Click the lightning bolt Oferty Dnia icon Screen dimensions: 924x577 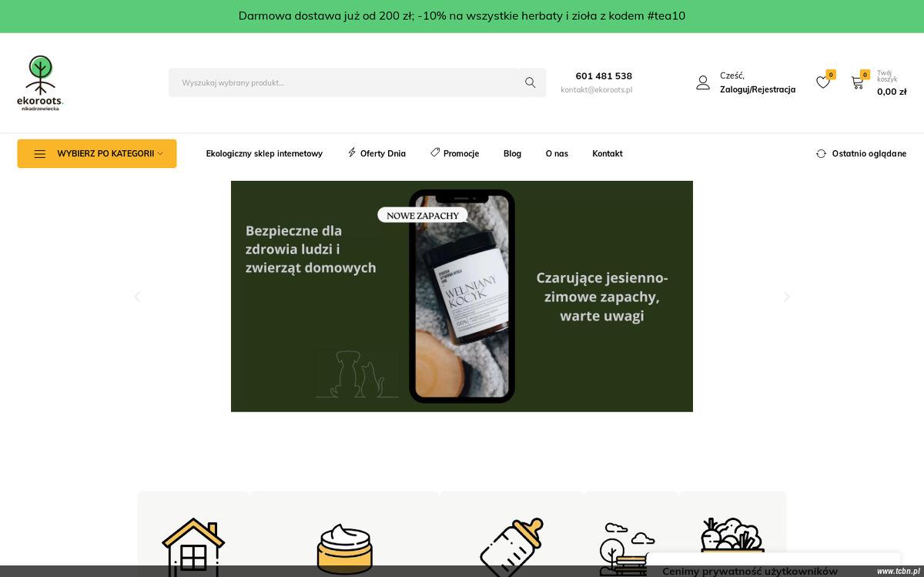(352, 153)
